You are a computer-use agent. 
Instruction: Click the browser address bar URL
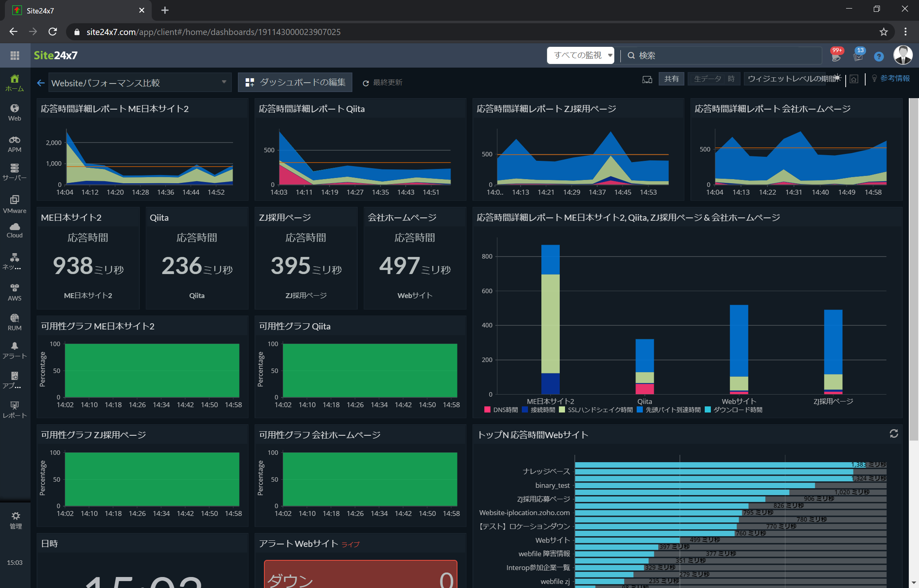point(213,32)
